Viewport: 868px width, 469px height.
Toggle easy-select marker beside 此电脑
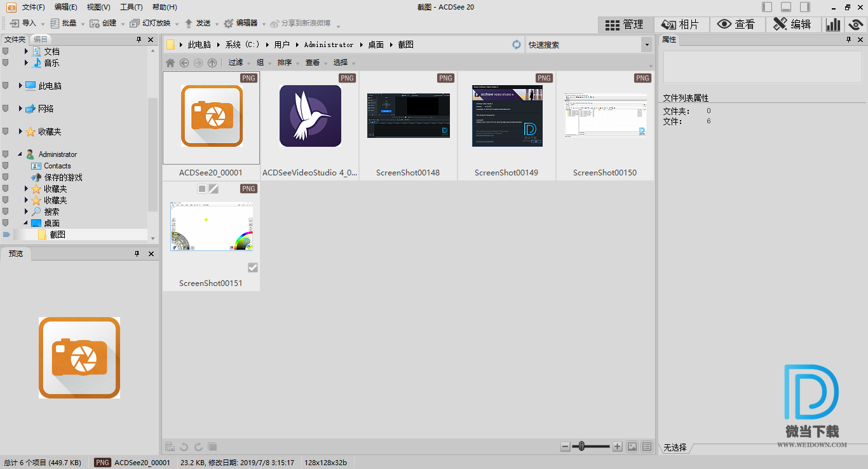click(x=6, y=86)
